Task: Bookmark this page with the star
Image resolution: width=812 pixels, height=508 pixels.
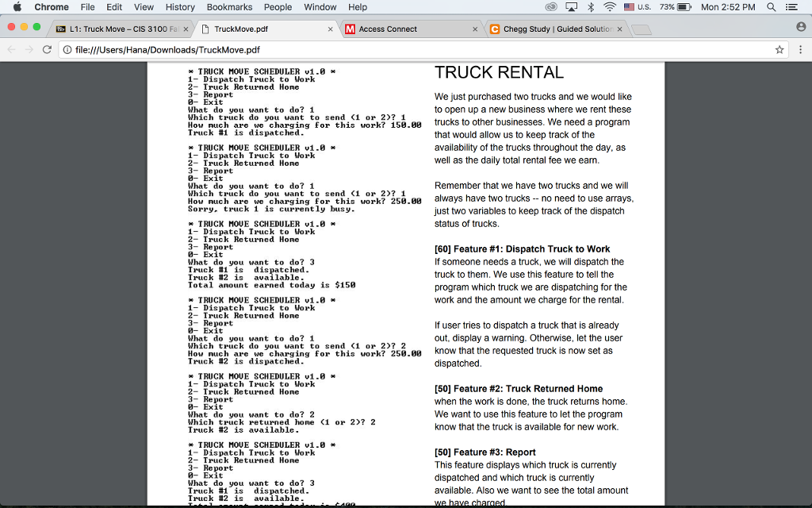Action: click(x=779, y=50)
